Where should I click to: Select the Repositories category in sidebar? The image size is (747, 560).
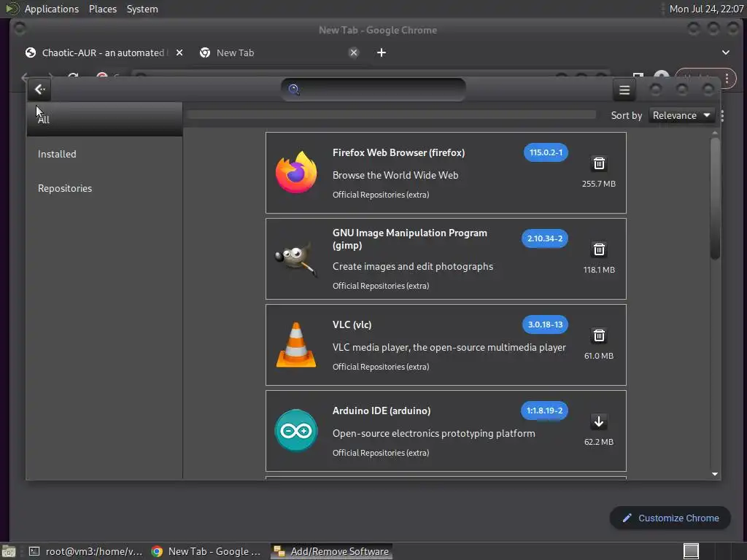[104, 188]
